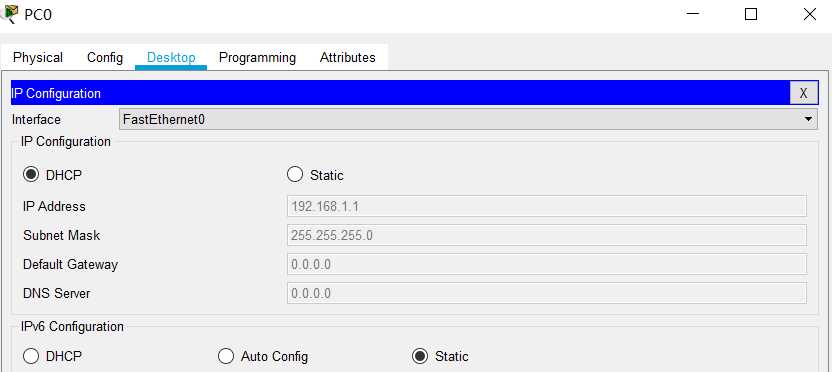This screenshot has height=372, width=832.
Task: Click the IPv6 Configuration group heading
Action: point(72,326)
